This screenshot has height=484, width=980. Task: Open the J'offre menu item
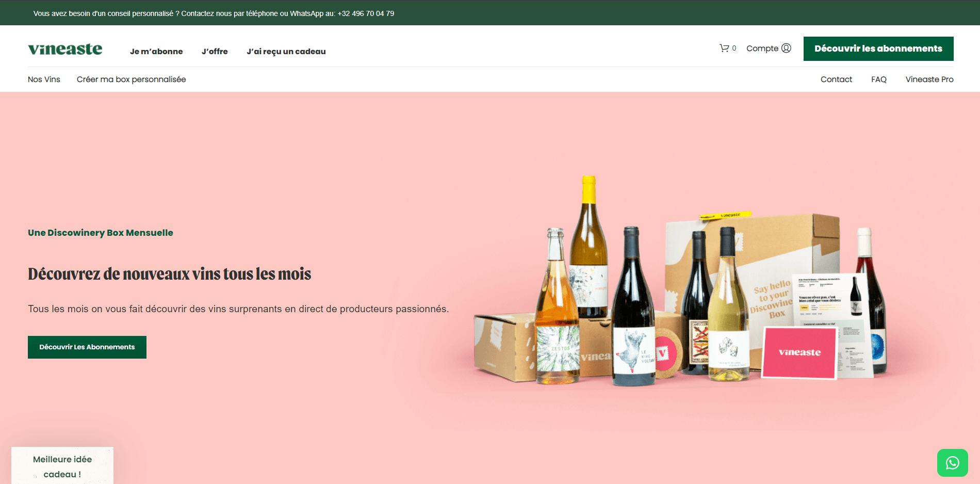click(x=215, y=51)
